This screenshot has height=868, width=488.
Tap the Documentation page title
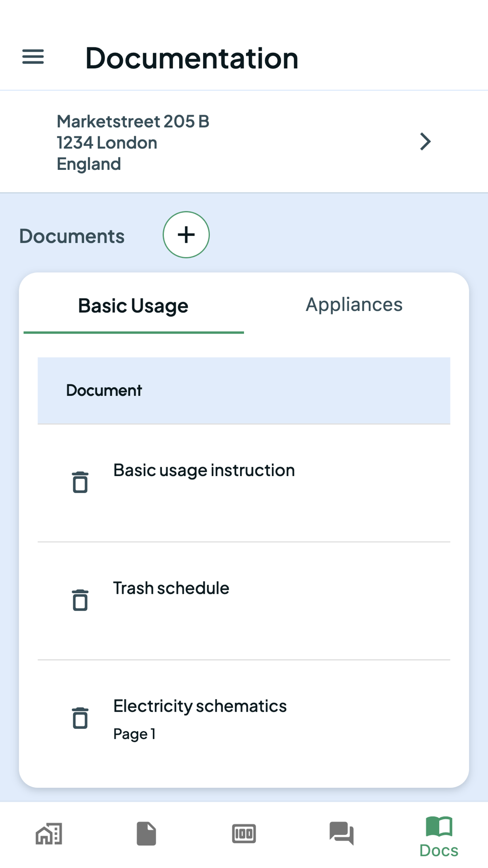191,58
